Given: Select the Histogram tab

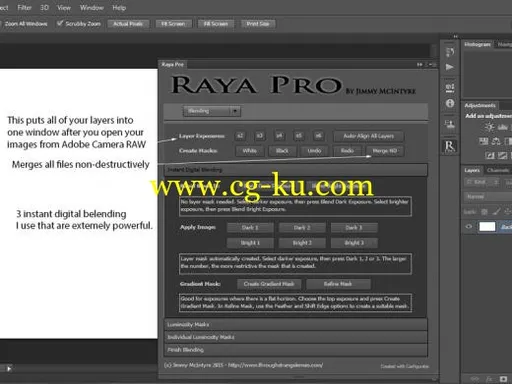Looking at the screenshot, I should coord(478,44).
